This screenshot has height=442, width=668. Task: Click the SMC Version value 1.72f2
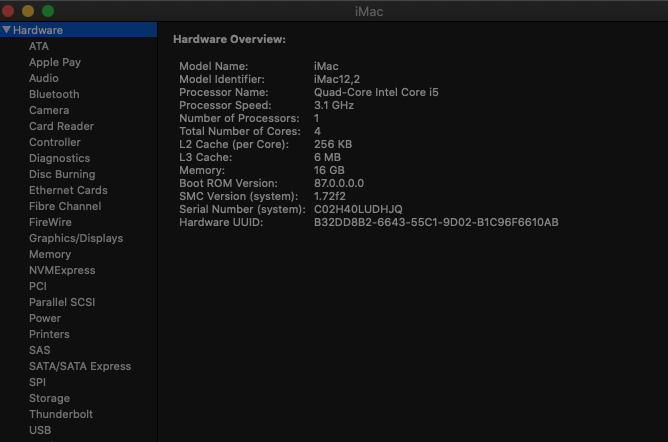[x=329, y=196]
